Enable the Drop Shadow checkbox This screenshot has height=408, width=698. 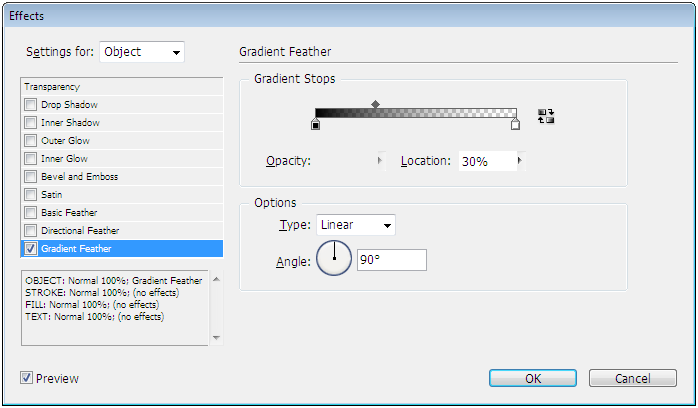(30, 105)
